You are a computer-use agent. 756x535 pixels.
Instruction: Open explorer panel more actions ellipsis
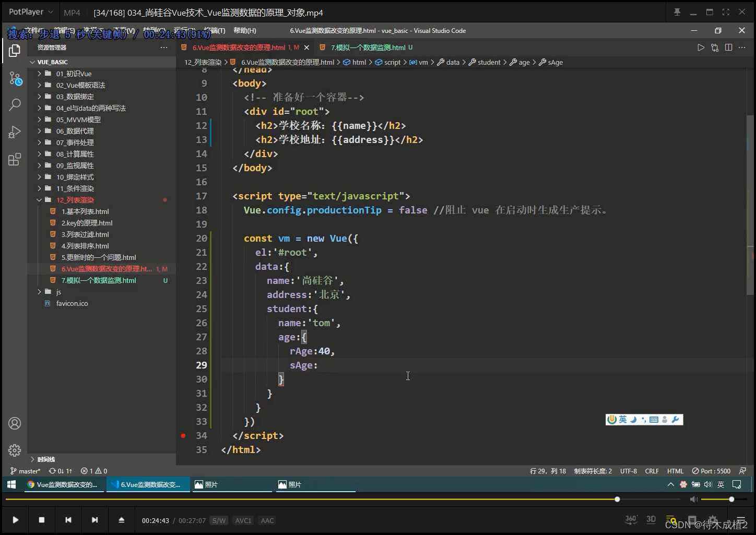164,47
